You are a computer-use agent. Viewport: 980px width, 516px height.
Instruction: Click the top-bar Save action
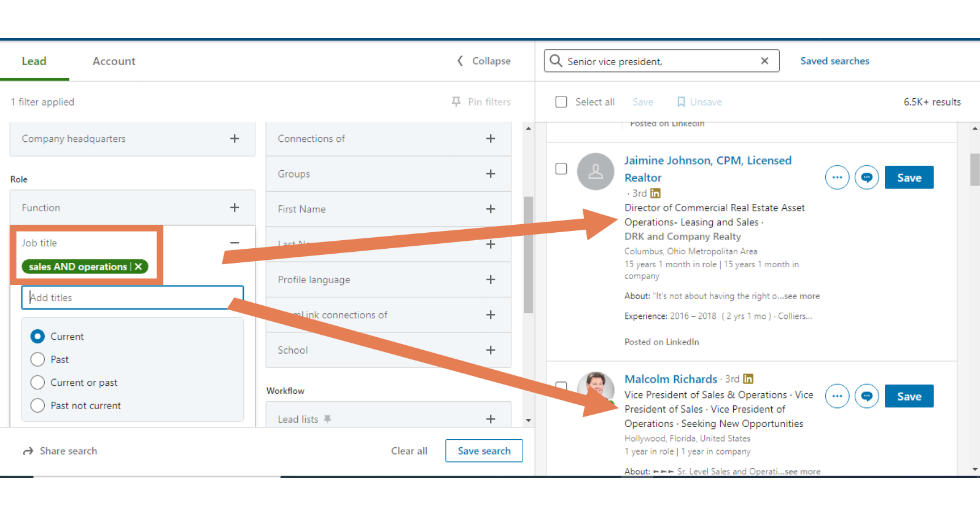point(643,102)
